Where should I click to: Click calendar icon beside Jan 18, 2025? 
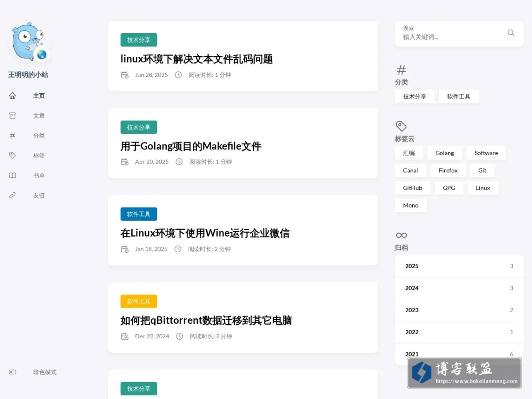click(x=125, y=249)
